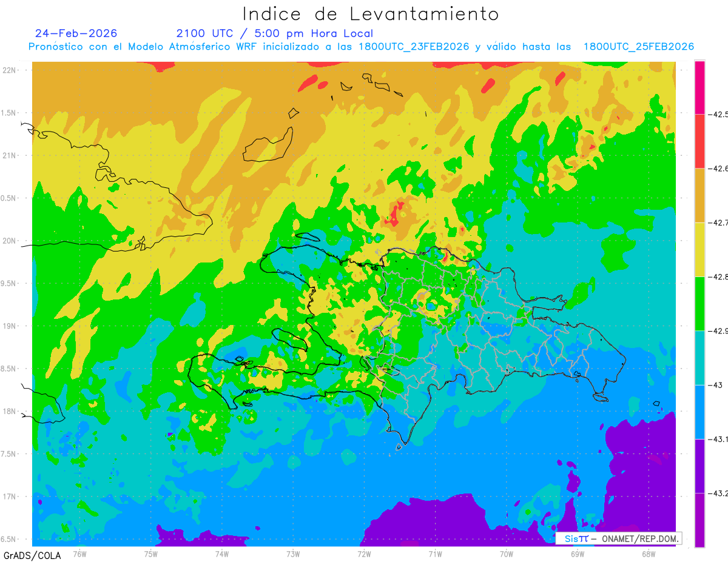
Task: Select the "72W" longitude label
Action: [x=364, y=553]
